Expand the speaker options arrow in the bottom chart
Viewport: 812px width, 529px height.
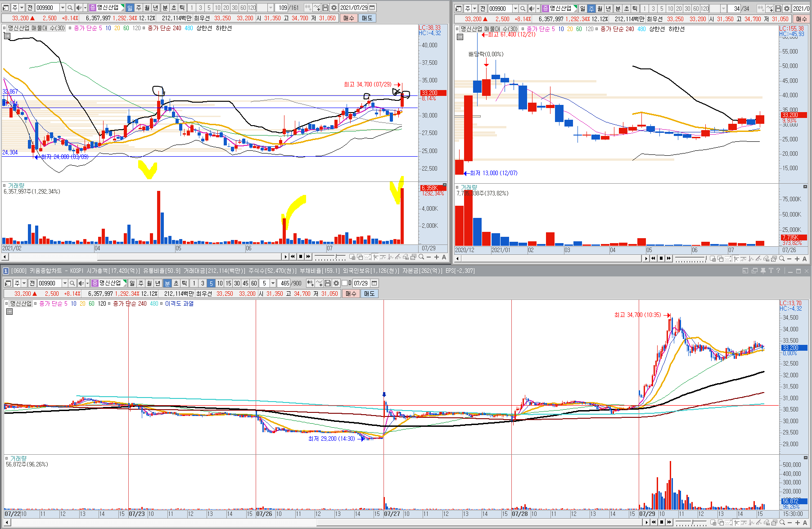click(x=87, y=283)
